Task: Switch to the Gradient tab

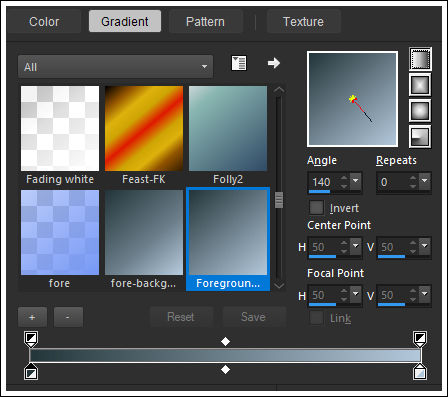Action: tap(125, 22)
